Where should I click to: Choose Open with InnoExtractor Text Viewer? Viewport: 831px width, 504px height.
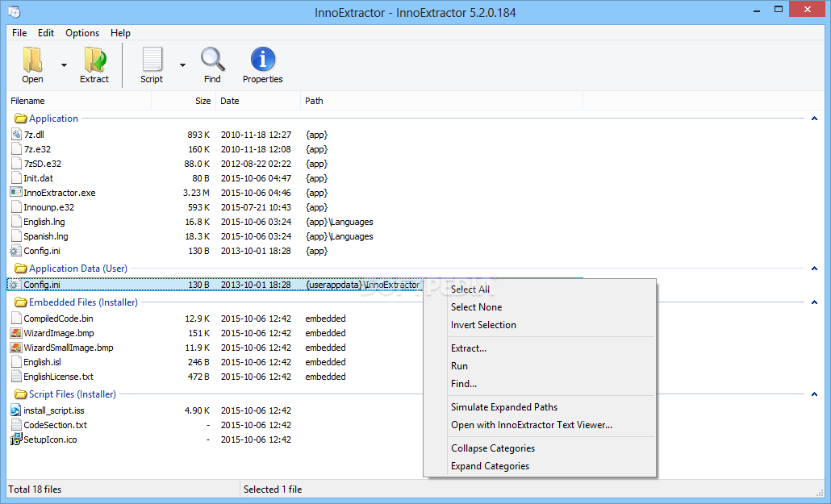(540, 425)
